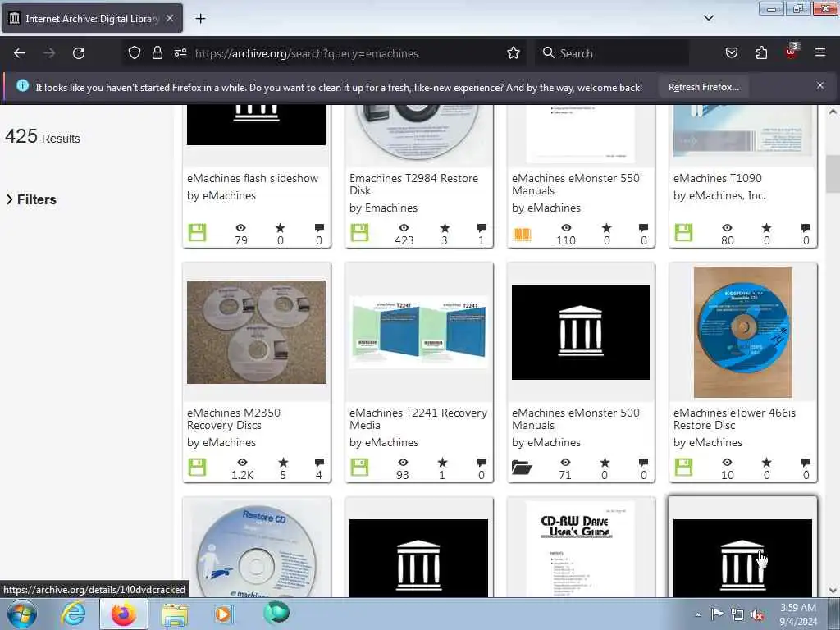Click the info icon in notification bar
Image resolution: width=840 pixels, height=630 pixels.
[22, 85]
